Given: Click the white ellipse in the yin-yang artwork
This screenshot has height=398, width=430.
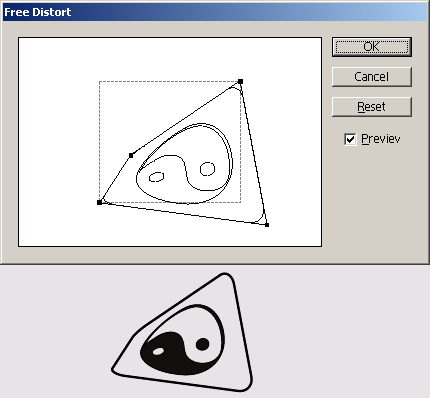Looking at the screenshot, I should coord(158,351).
